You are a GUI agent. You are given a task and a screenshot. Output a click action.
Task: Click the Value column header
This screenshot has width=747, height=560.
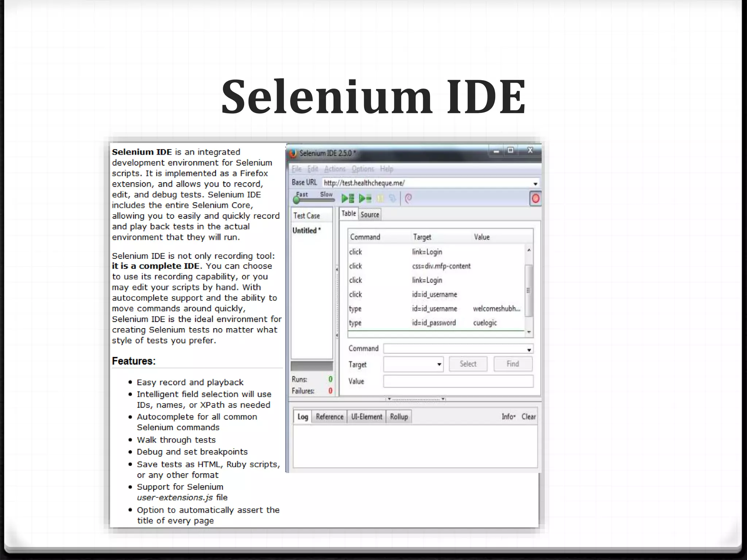tap(502, 237)
